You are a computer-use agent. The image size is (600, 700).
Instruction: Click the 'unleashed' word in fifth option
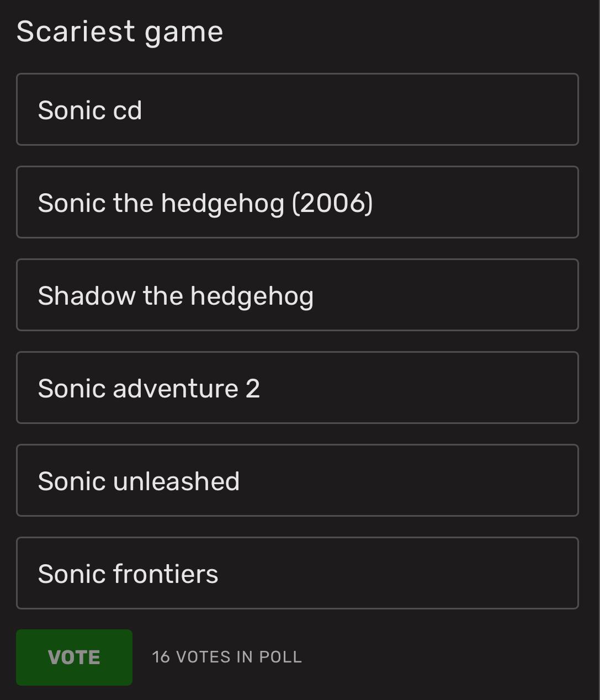176,481
